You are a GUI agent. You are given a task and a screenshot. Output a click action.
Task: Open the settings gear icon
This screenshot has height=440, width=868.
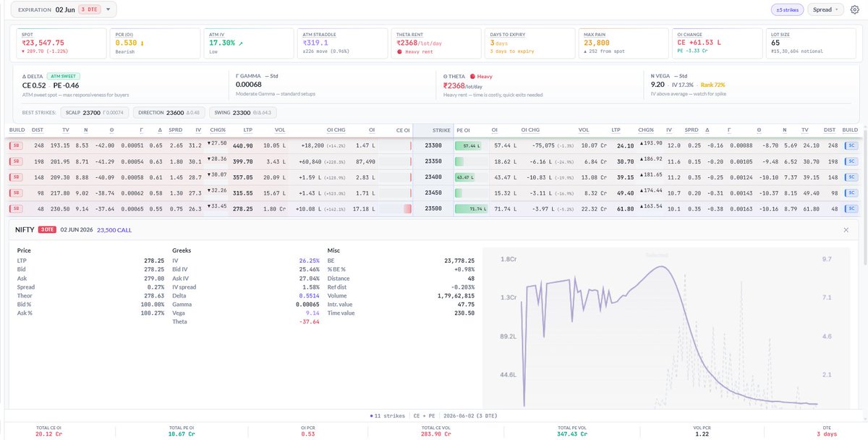click(x=854, y=10)
